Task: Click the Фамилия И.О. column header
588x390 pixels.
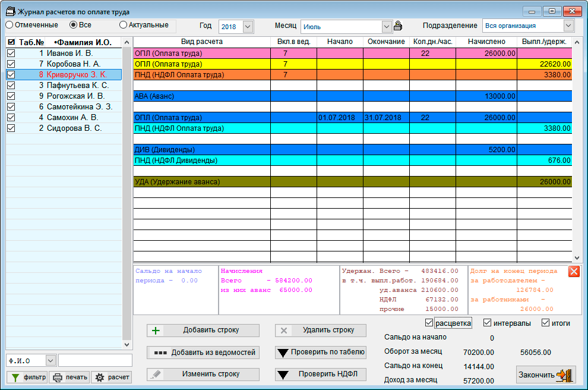Action: point(83,42)
